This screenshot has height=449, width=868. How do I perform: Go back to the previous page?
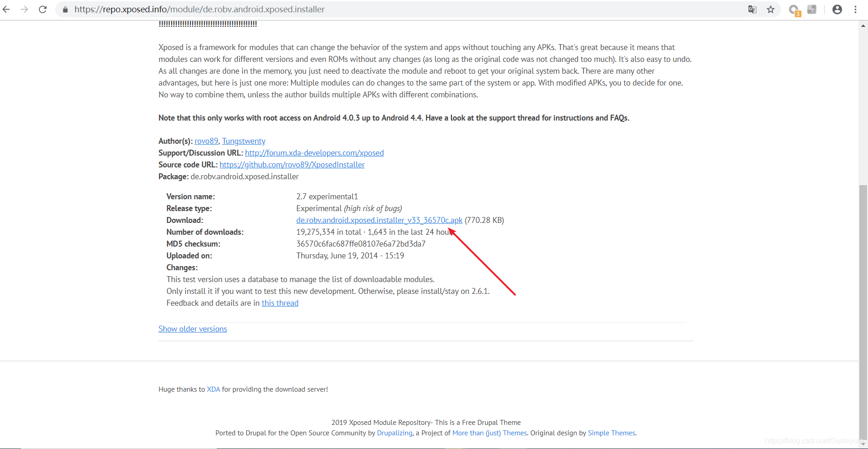click(x=6, y=9)
